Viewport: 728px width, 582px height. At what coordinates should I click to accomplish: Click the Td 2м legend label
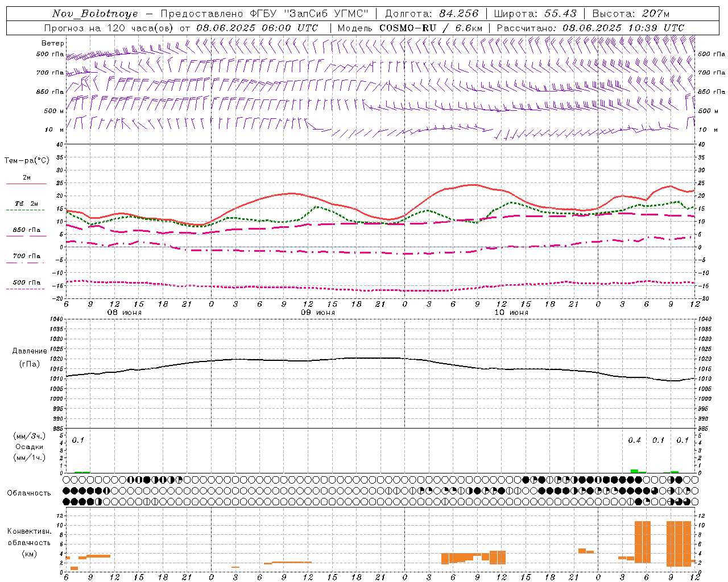27,203
